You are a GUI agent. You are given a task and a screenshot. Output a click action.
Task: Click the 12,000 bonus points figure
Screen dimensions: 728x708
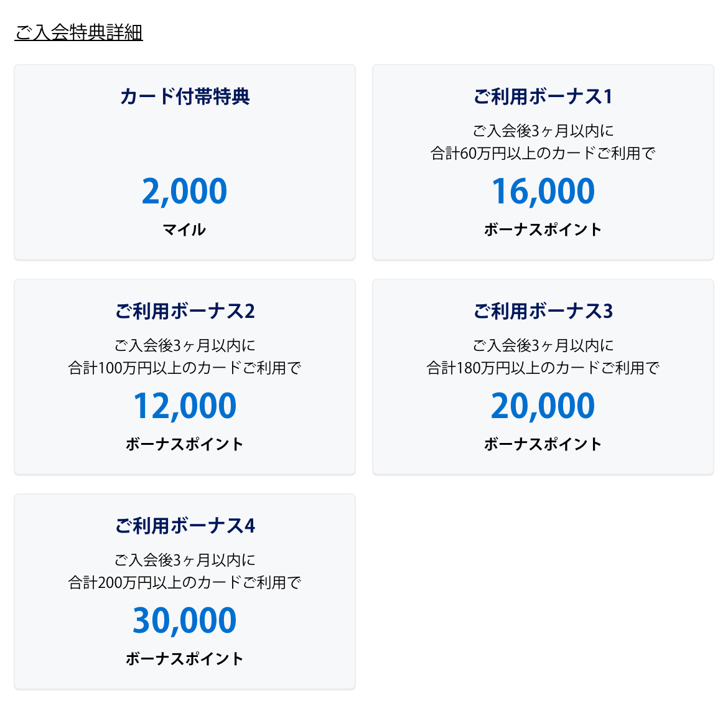point(185,406)
